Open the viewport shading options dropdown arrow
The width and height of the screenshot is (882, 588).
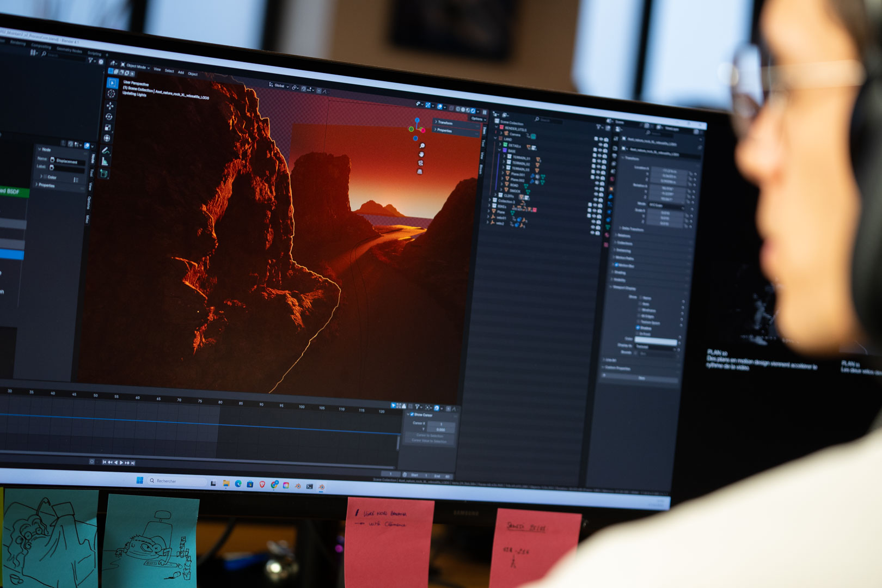[478, 111]
